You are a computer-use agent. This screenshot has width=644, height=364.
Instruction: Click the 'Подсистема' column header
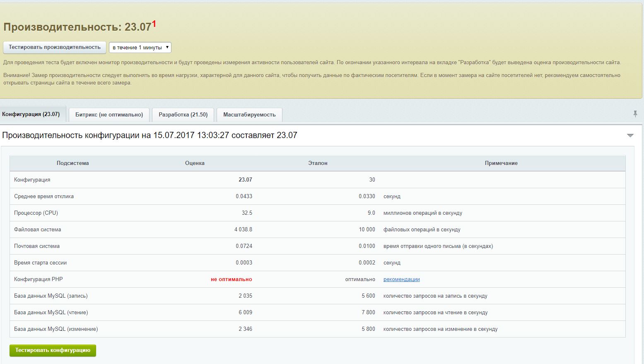[x=72, y=163]
